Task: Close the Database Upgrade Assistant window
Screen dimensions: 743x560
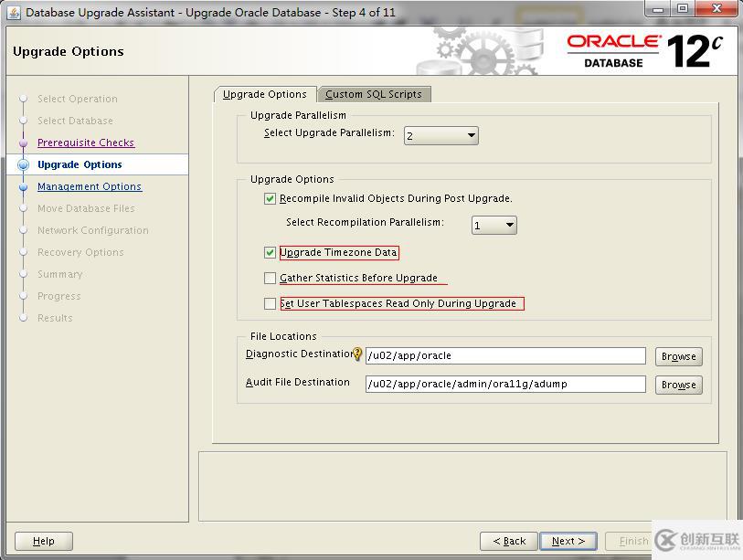Action: (x=716, y=9)
